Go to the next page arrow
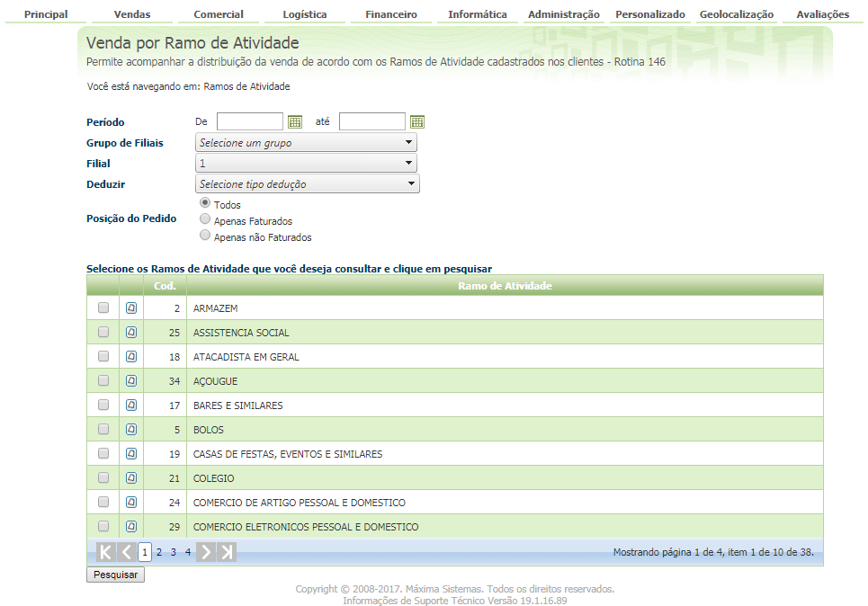Viewport: 868px width, 606px height. pos(206,552)
